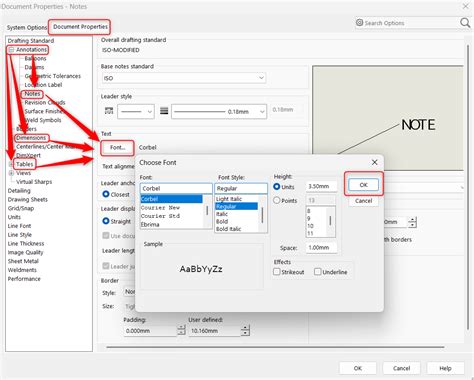
Task: Select Location Label tree item
Action: coord(43,85)
